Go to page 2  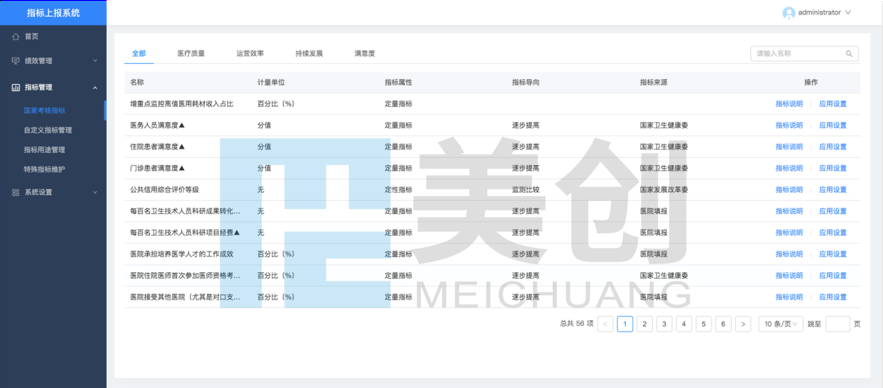(645, 324)
